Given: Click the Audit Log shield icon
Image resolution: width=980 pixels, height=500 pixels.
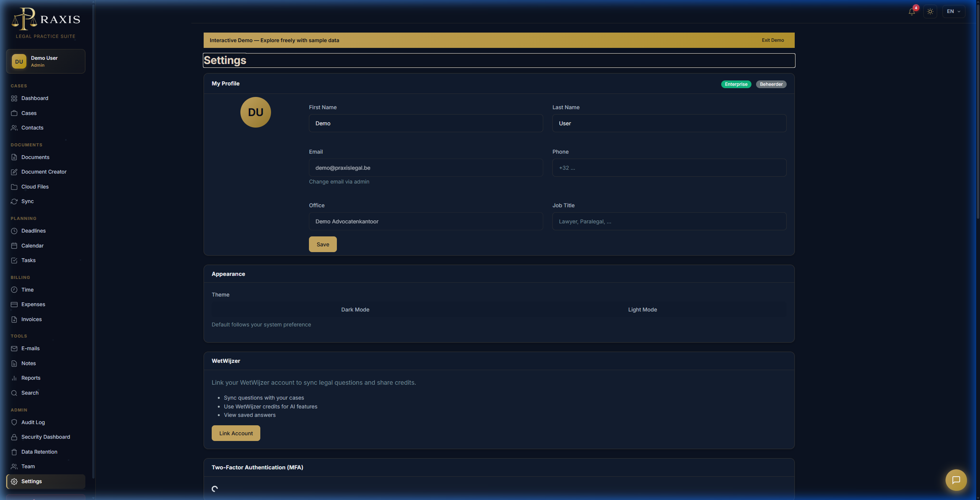Looking at the screenshot, I should [14, 423].
